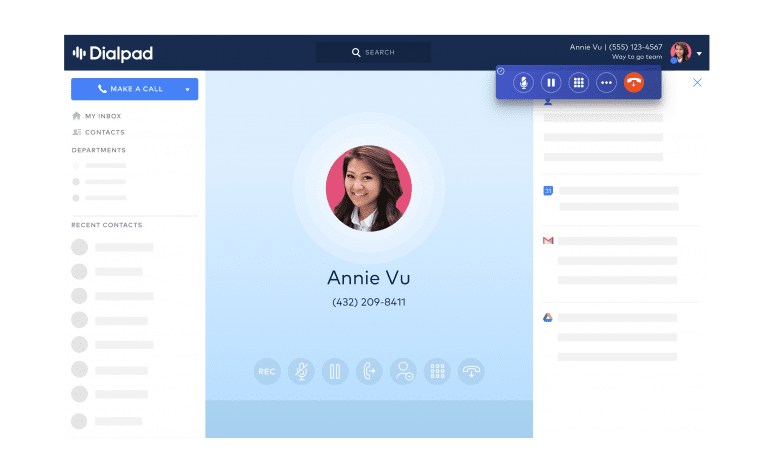The width and height of the screenshot is (780, 470).
Task: Click the Make a Call button
Action: [134, 89]
